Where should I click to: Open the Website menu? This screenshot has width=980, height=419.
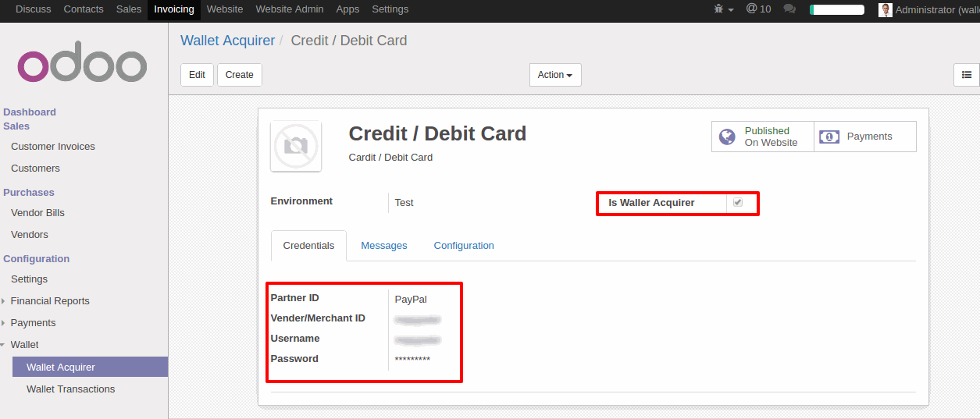225,9
